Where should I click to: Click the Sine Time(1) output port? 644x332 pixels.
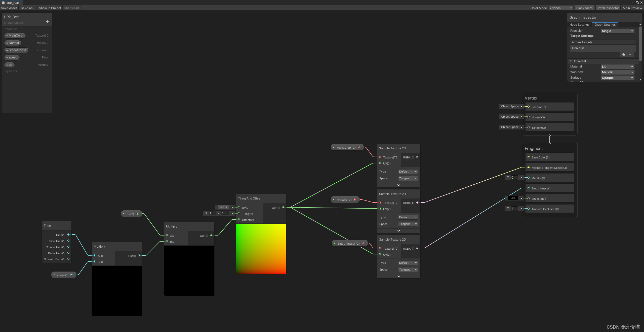pyautogui.click(x=68, y=241)
